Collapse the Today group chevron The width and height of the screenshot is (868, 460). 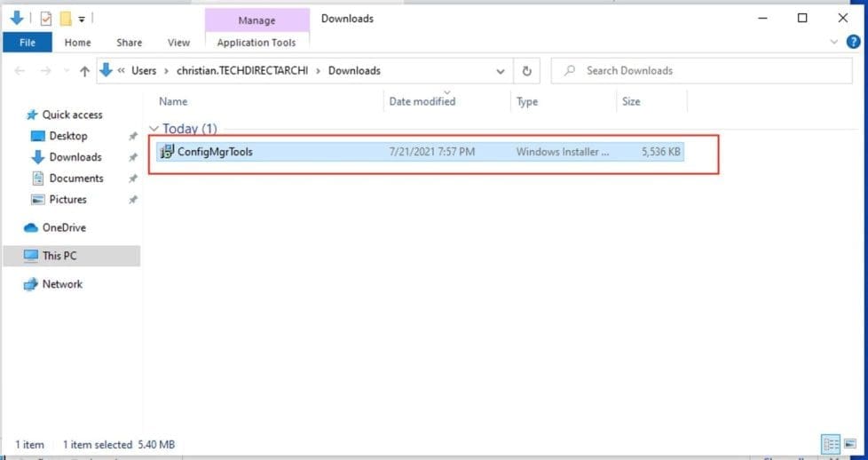pos(154,130)
